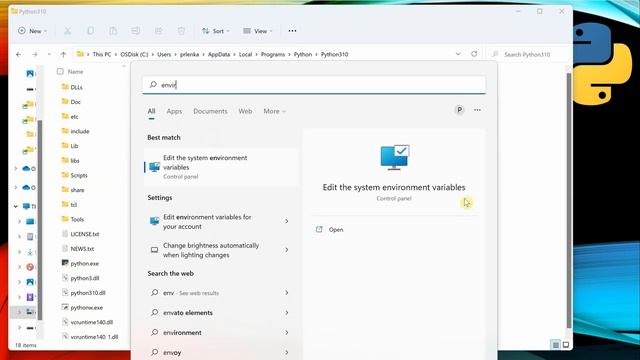640x360 pixels.
Task: Open the More search filter dropdown
Action: pyautogui.click(x=274, y=111)
